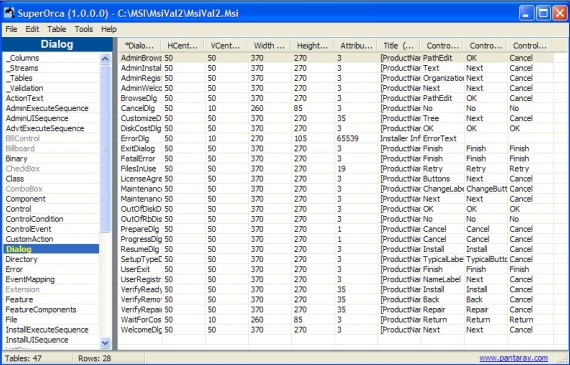Viewport: 570px width, 365px height.
Task: Select the WelcomeDlg row
Action: tap(336, 330)
